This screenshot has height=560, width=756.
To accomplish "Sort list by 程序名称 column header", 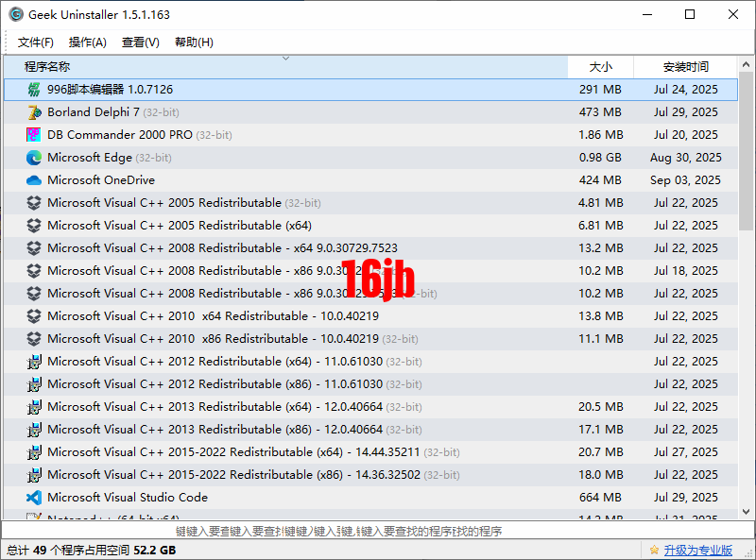I will [x=283, y=67].
